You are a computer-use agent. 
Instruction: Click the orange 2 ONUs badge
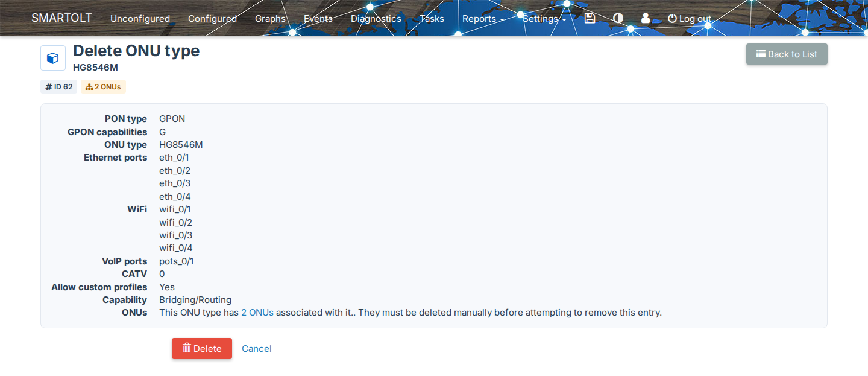103,87
